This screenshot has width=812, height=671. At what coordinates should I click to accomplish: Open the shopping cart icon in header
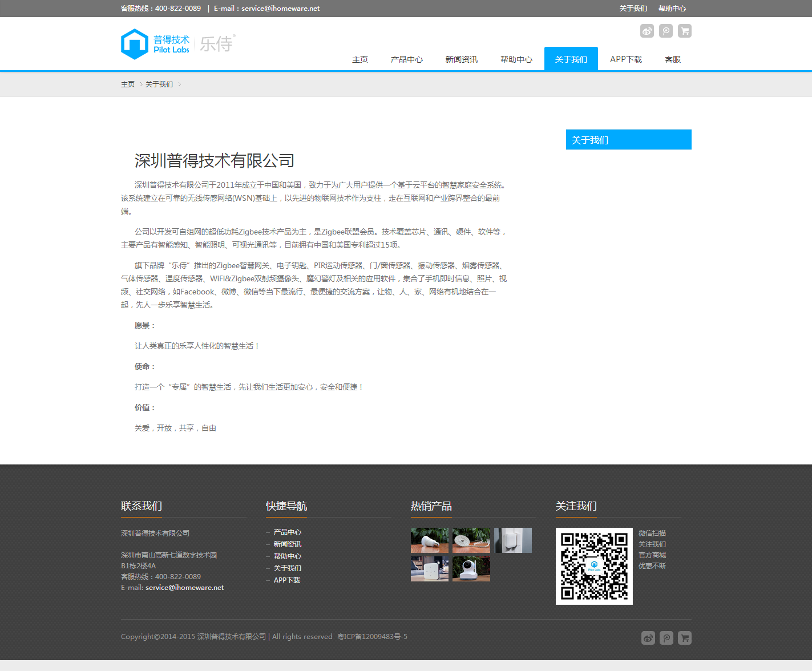[684, 31]
